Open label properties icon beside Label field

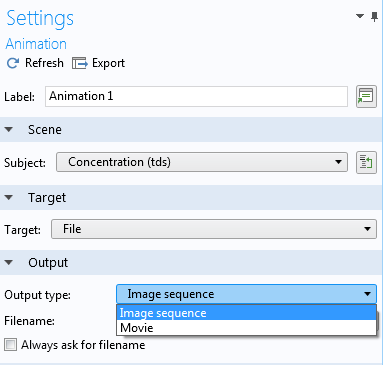[366, 96]
